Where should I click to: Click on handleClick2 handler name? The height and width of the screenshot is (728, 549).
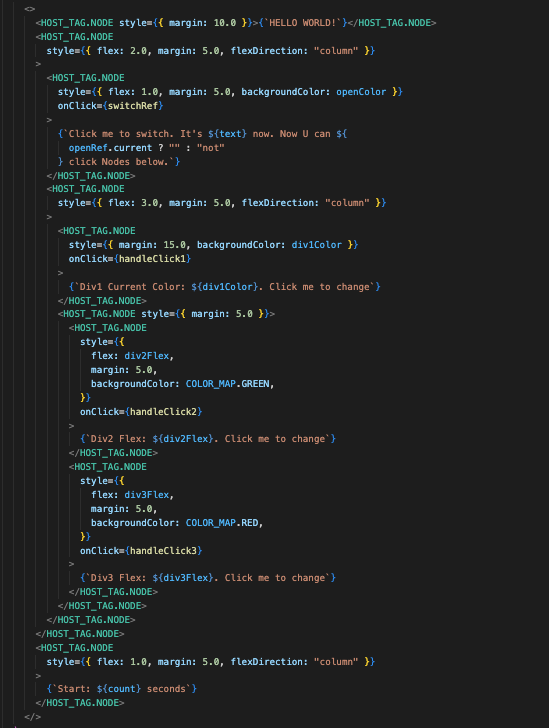(x=163, y=411)
